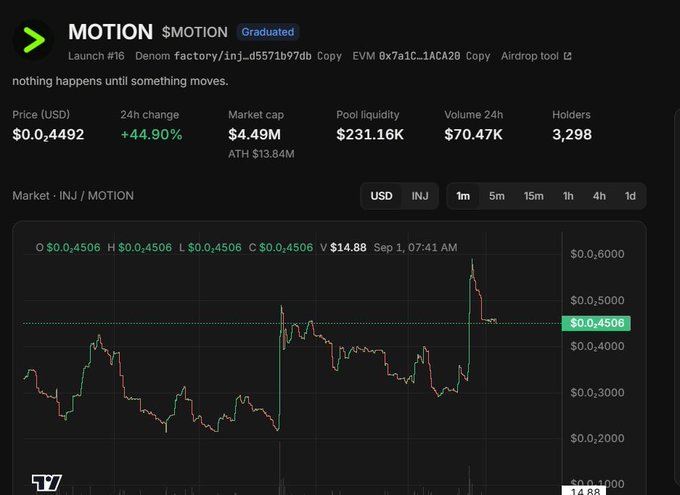Click the Pool liquidity label
680x495 pixels.
[368, 115]
